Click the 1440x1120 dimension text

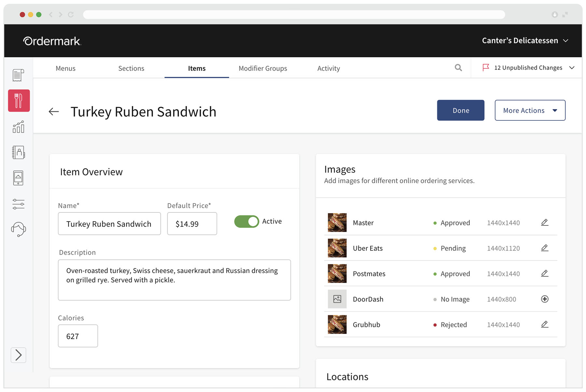click(x=503, y=248)
